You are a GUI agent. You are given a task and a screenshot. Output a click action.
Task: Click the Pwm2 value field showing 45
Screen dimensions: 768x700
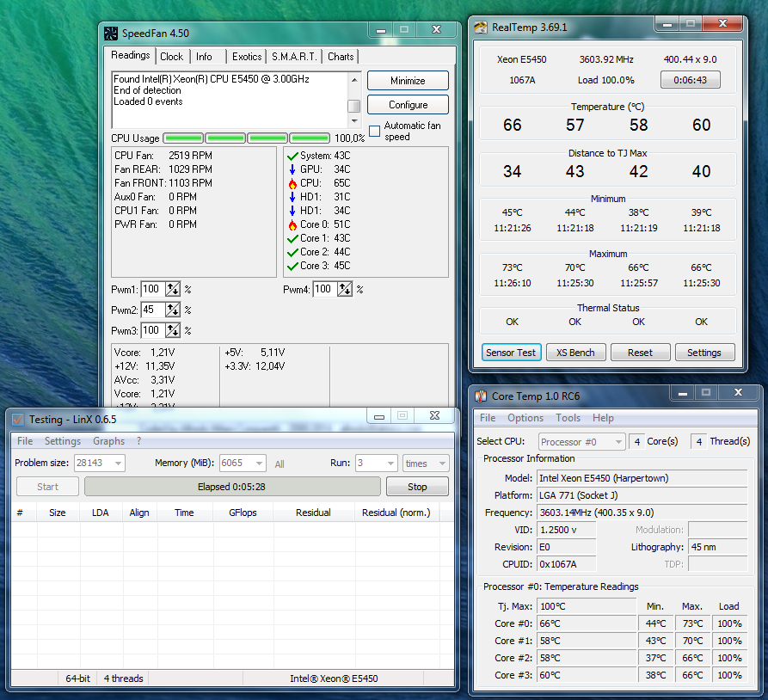153,310
